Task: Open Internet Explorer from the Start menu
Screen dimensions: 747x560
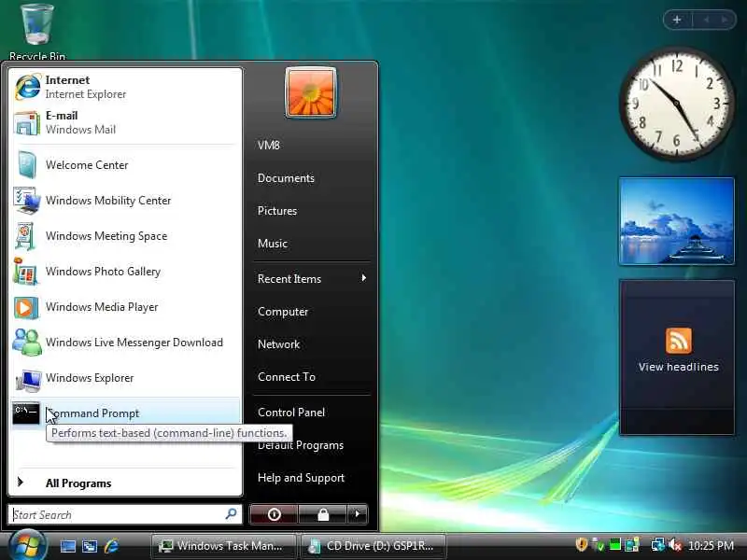Action: (x=126, y=87)
